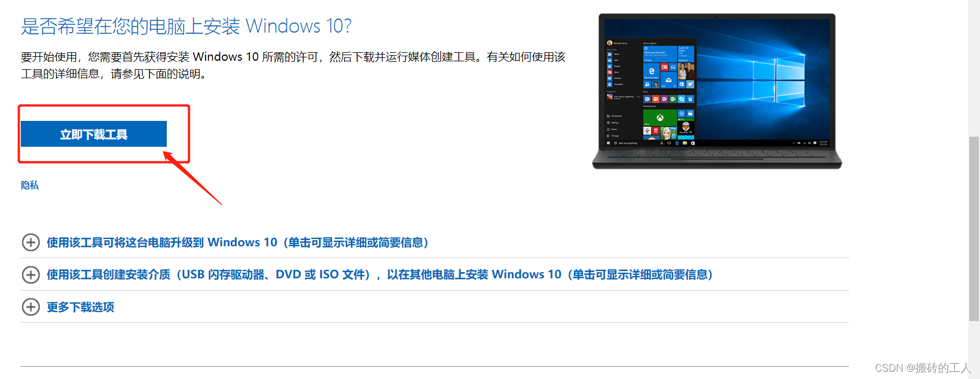Expand the 更多下载选项 text link
980x379 pixels.
tap(80, 307)
